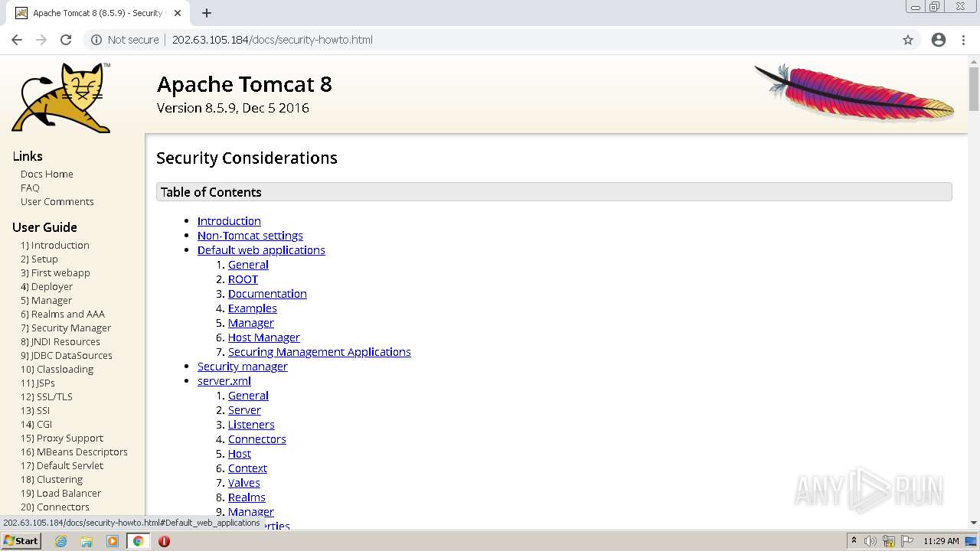This screenshot has height=551, width=980.
Task: Open 9) JDBC DataSources link
Action: pyautogui.click(x=67, y=355)
